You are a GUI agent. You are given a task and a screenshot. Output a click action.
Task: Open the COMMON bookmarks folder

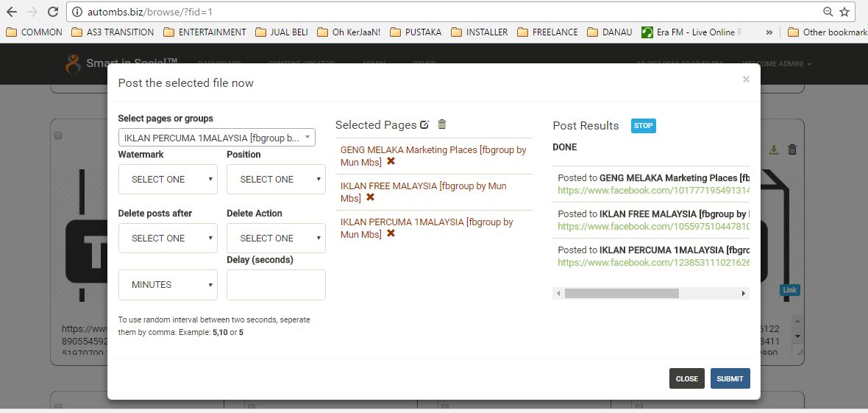34,32
